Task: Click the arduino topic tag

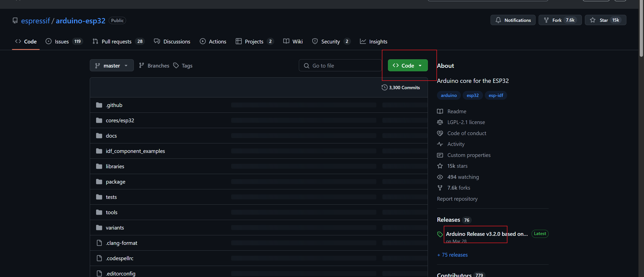Action: (449, 95)
